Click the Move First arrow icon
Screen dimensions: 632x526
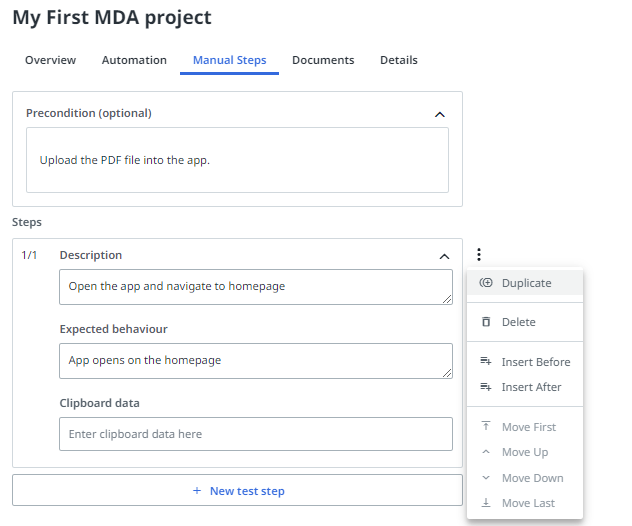coord(486,427)
